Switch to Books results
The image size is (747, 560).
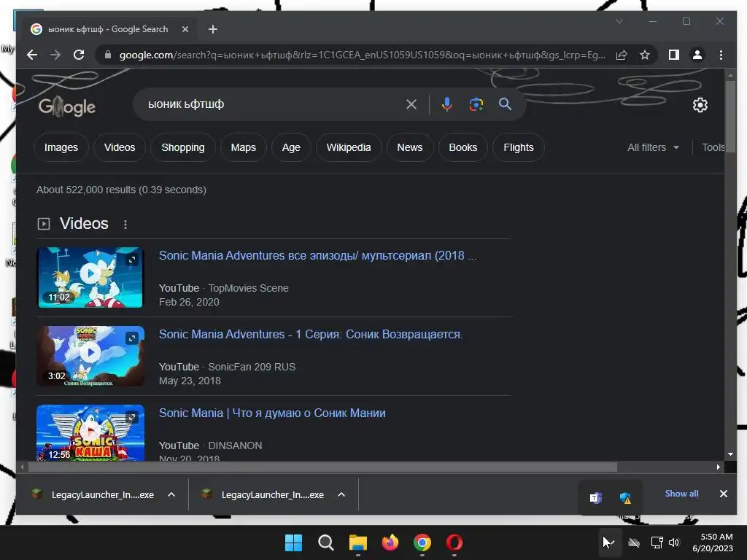pyautogui.click(x=463, y=147)
